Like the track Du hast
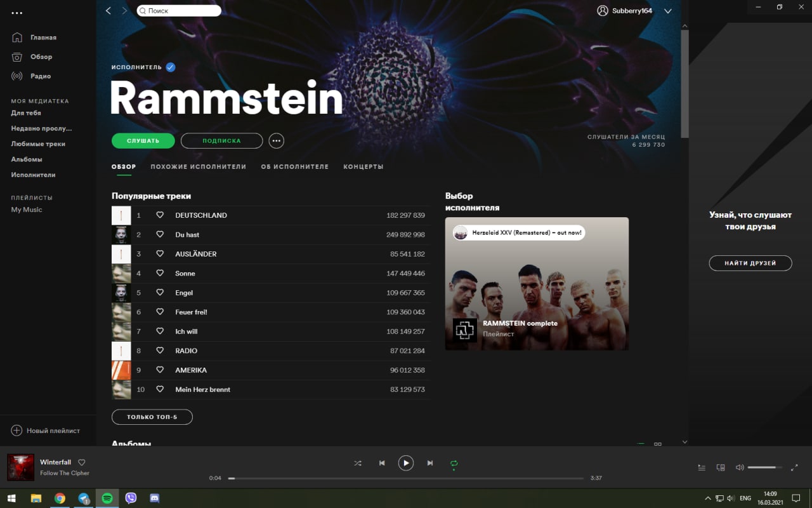 coord(160,235)
